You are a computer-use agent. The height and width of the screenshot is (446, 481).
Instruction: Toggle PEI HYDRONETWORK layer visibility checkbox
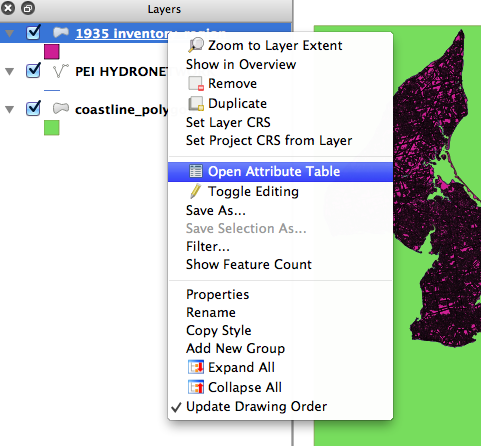point(33,70)
